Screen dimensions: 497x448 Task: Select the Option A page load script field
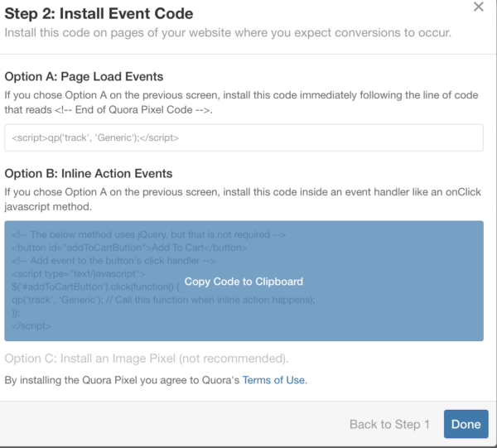[x=244, y=137]
